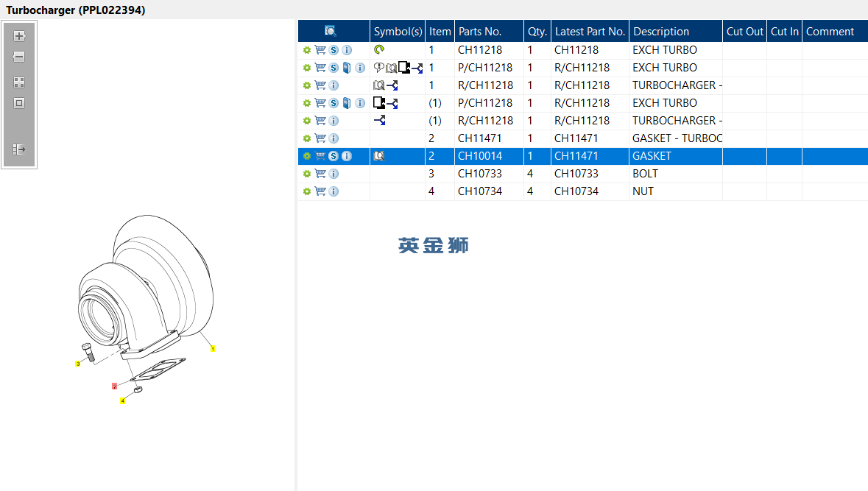Click black square symbol in P/CH11218 (1) row
This screenshot has height=491, width=868.
coord(379,102)
